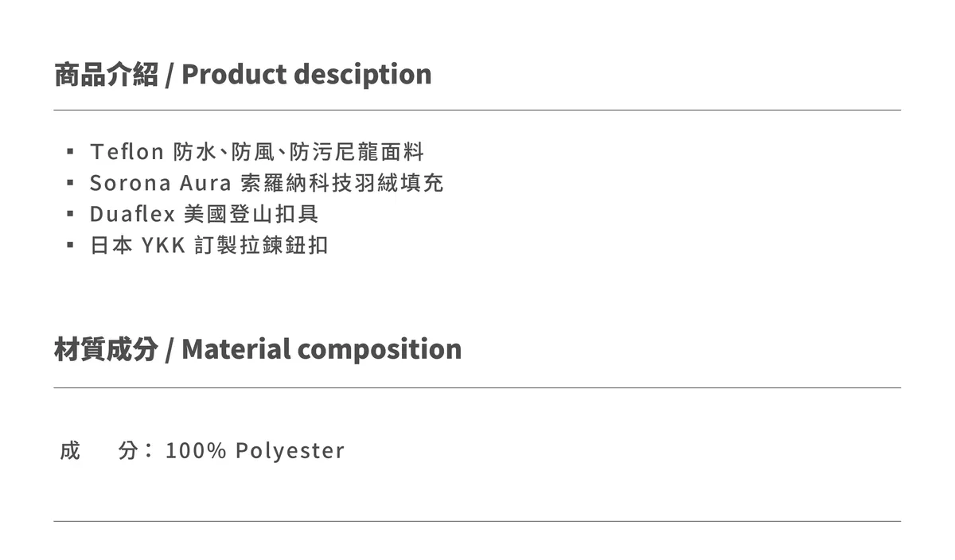Click the bullet before Sorona Aura line
This screenshot has height=560, width=955.
70,183
